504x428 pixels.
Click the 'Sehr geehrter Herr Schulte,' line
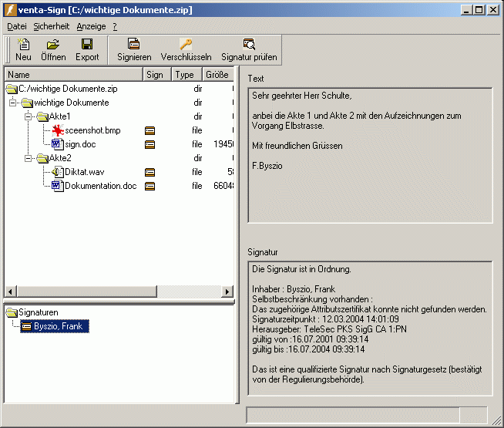(x=302, y=96)
